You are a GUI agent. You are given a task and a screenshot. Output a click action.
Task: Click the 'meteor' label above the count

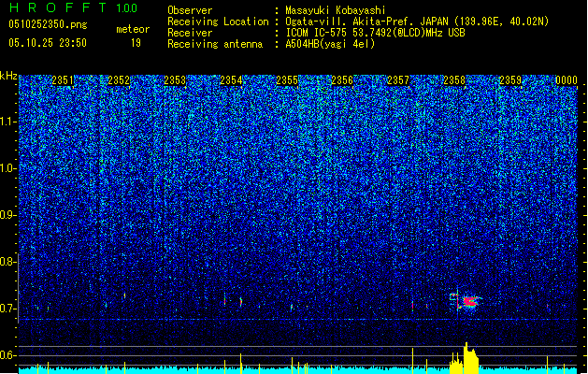tap(133, 29)
